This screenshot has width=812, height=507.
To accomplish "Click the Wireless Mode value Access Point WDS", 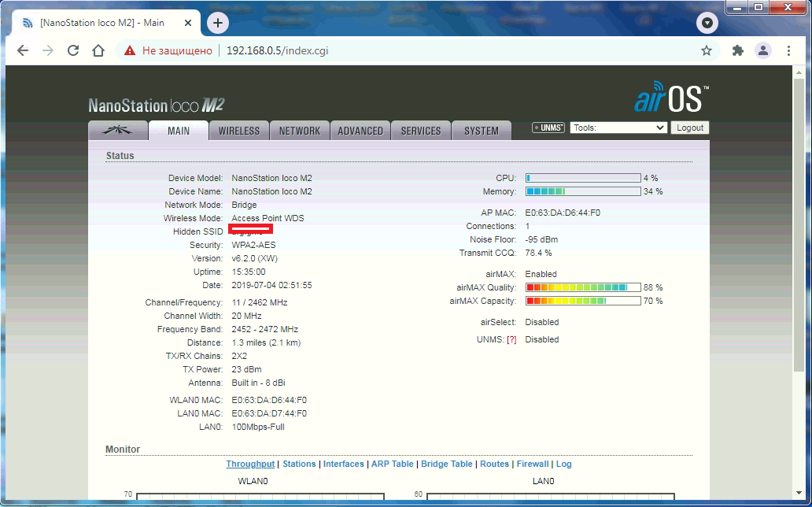I will click(x=268, y=218).
